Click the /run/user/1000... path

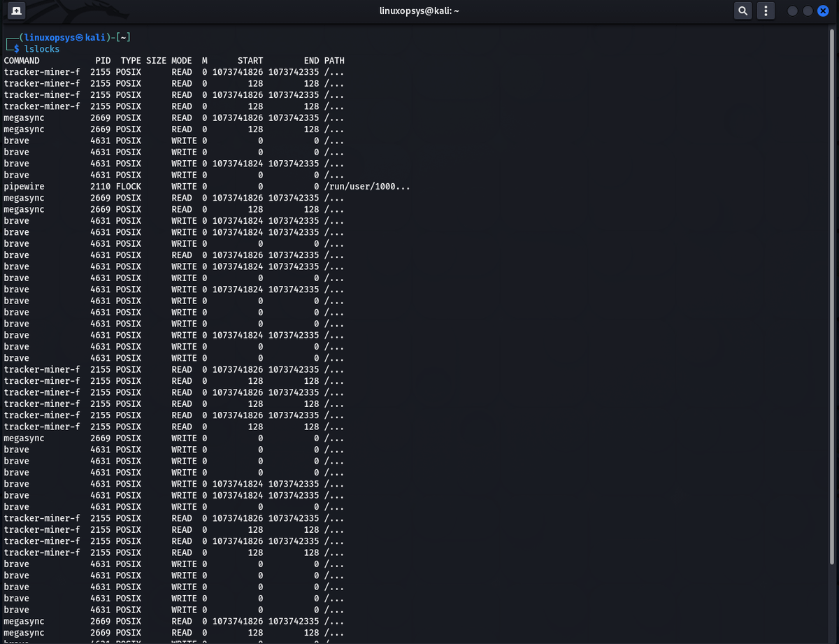tap(367, 187)
